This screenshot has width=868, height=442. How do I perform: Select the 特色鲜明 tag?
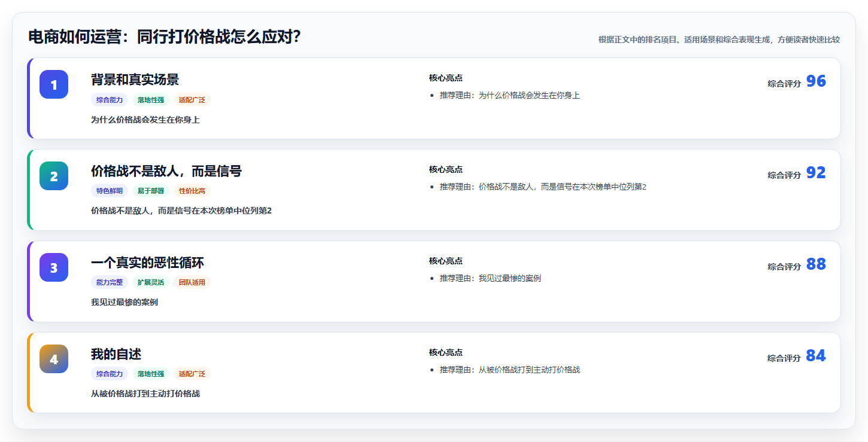(110, 191)
